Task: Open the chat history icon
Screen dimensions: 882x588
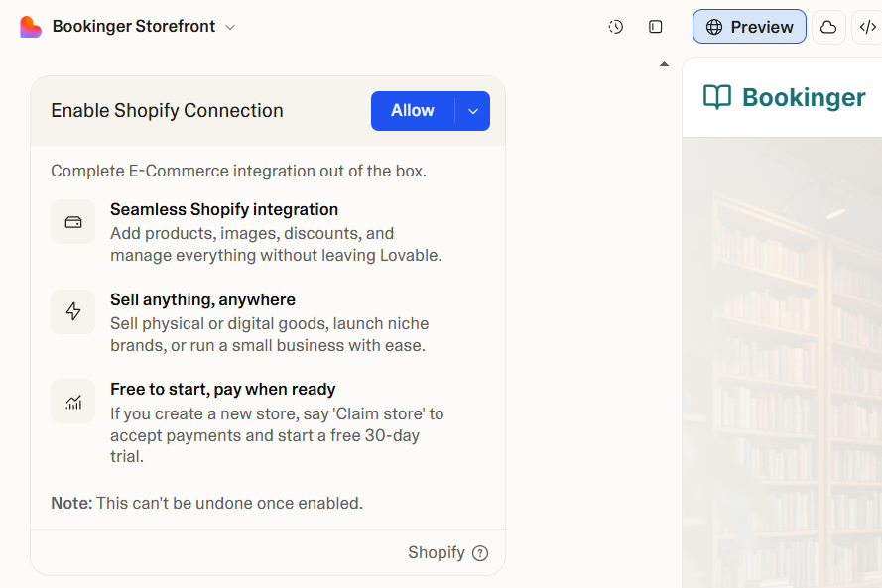Action: 615,27
